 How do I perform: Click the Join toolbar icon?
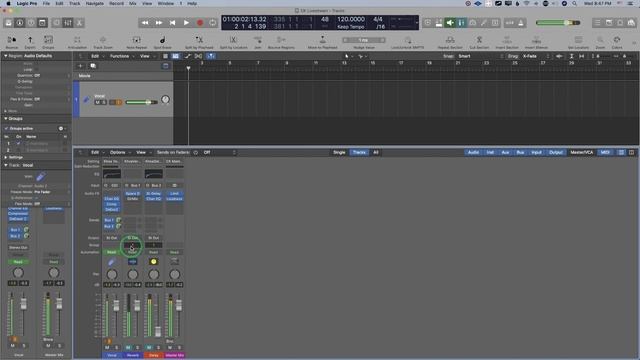tap(258, 42)
